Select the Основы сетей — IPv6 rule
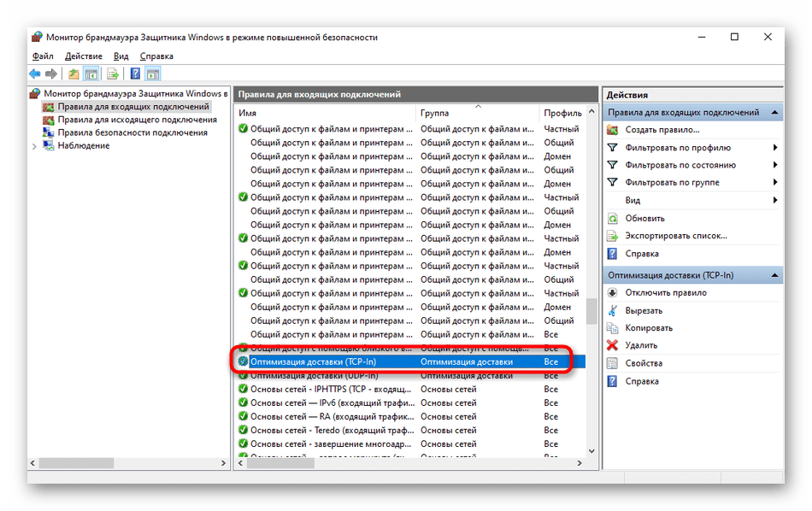Image resolution: width=812 pixels, height=511 pixels. coord(410,402)
